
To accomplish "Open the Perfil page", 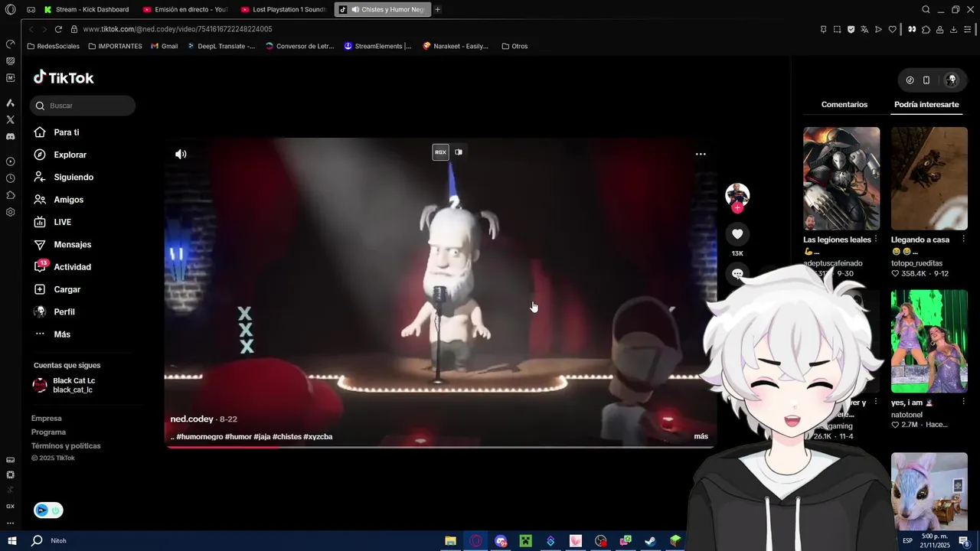I will tap(55, 311).
